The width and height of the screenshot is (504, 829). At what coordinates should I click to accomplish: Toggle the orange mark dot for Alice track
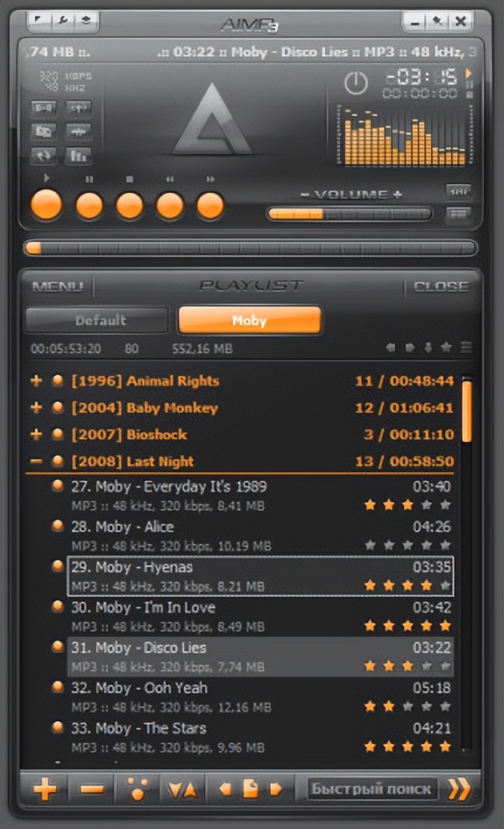[58, 526]
